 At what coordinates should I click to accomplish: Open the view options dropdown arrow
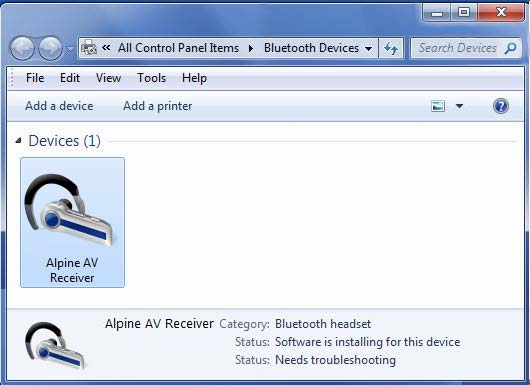point(459,106)
